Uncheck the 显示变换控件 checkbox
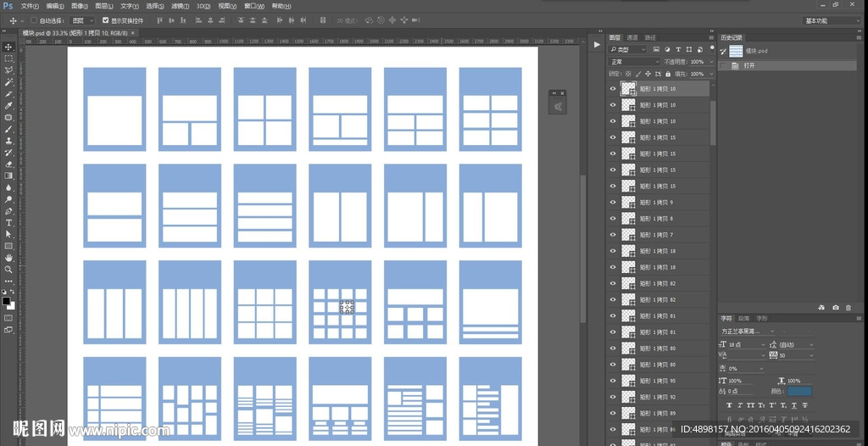The height and width of the screenshot is (446, 868). click(x=105, y=20)
